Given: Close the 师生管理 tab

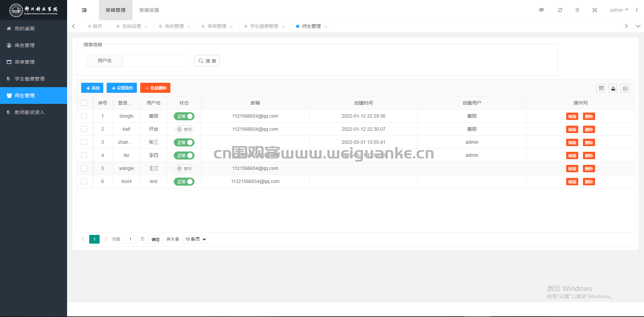Looking at the screenshot, I should tap(326, 26).
